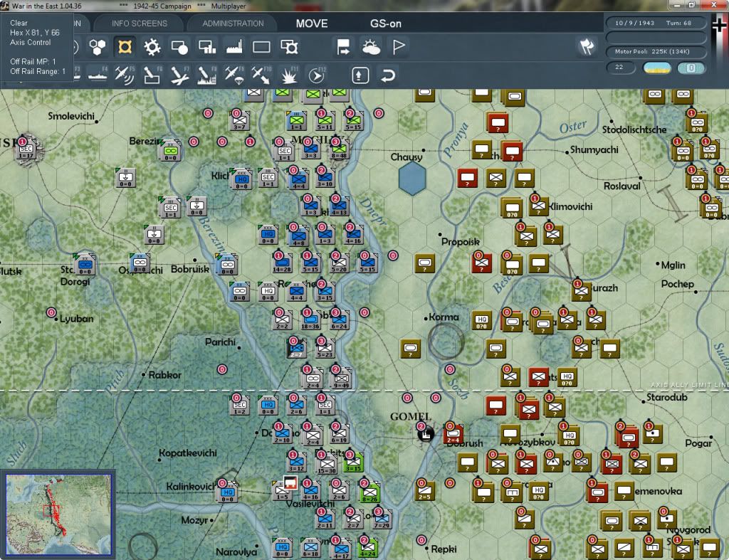Select the F10 air transfer mode
This screenshot has width=729, height=560.
click(x=261, y=75)
